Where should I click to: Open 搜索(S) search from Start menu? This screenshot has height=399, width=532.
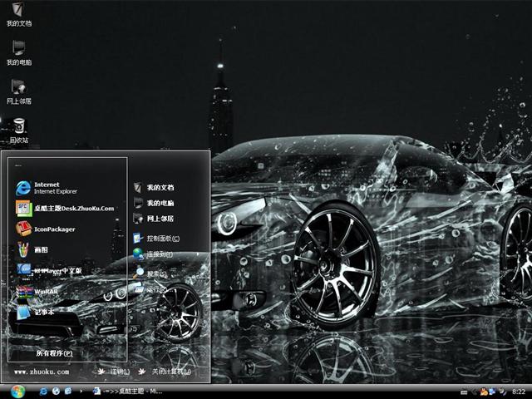click(x=150, y=273)
